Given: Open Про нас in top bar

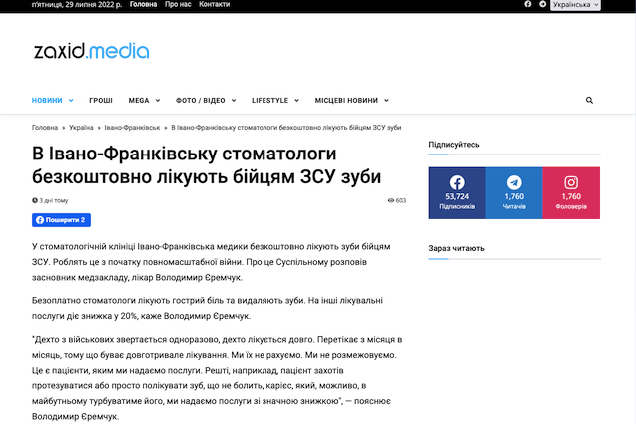Looking at the screenshot, I should tap(178, 5).
